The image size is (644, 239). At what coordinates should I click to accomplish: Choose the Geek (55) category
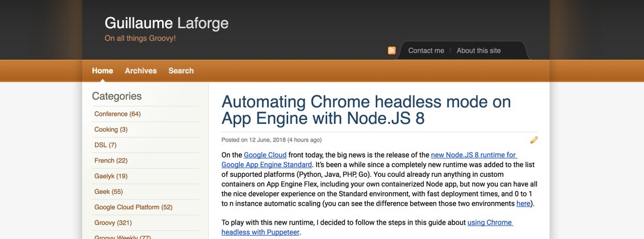[x=108, y=192]
